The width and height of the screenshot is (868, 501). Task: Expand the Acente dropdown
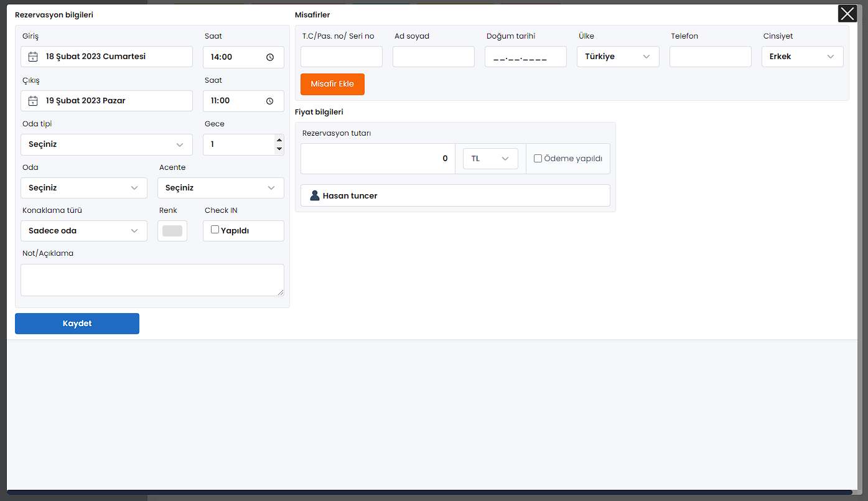coord(221,188)
